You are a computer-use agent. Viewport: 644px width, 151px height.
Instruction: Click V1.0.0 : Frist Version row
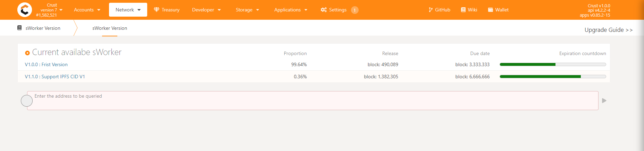point(313,64)
